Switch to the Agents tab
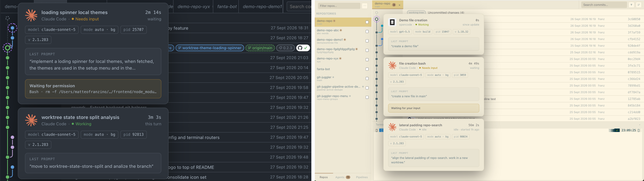This screenshot has width=644, height=181. (x=342, y=177)
